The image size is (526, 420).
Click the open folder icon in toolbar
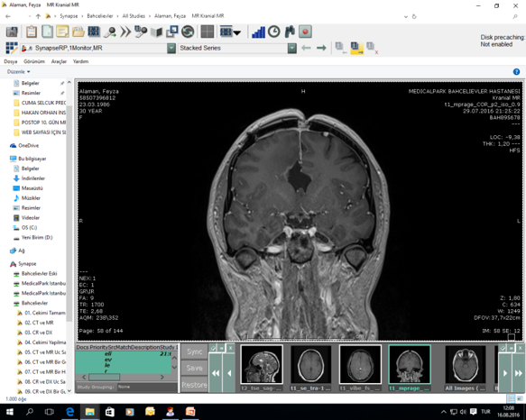click(78, 32)
